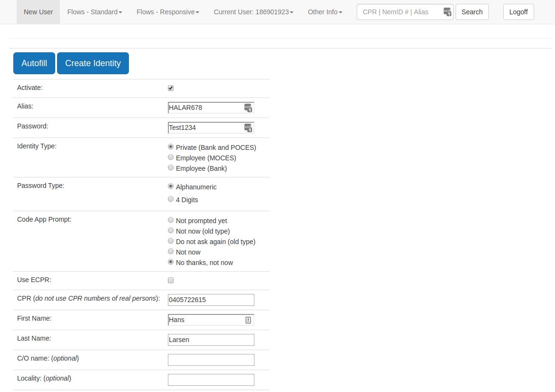The image size is (555, 392).
Task: Click password manager icon in search box
Action: tap(447, 12)
